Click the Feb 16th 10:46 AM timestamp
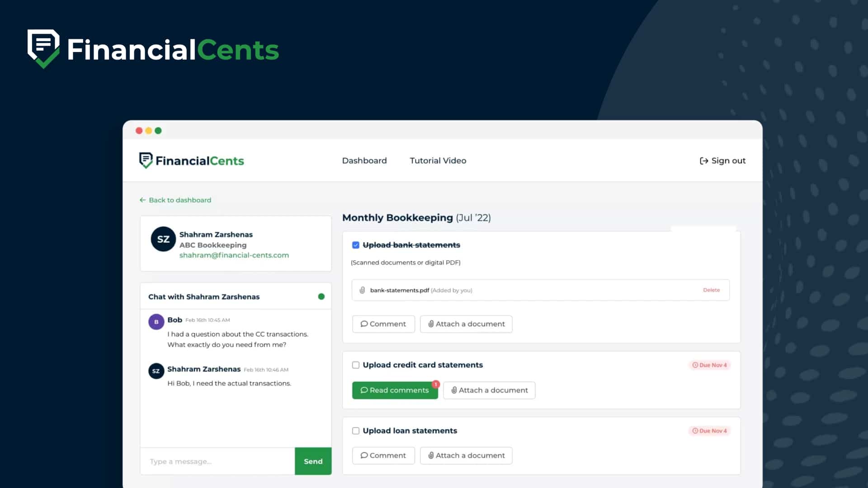Image resolution: width=868 pixels, height=488 pixels. click(266, 370)
